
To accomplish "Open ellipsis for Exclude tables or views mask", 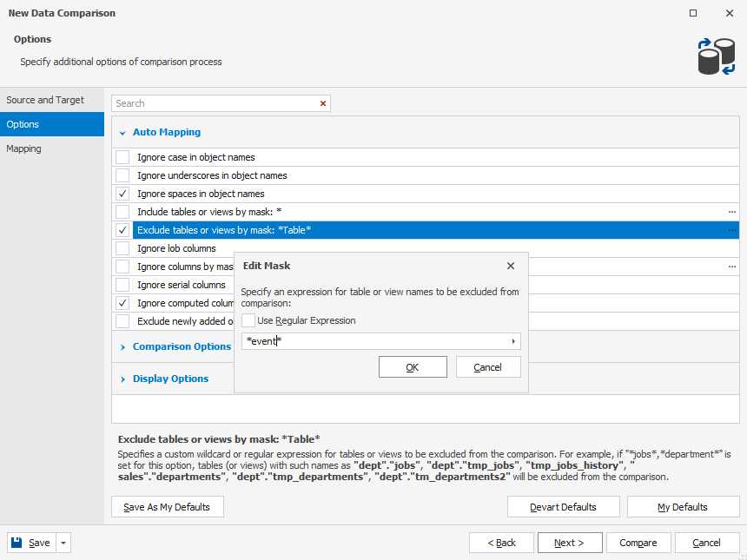I will coord(731,230).
